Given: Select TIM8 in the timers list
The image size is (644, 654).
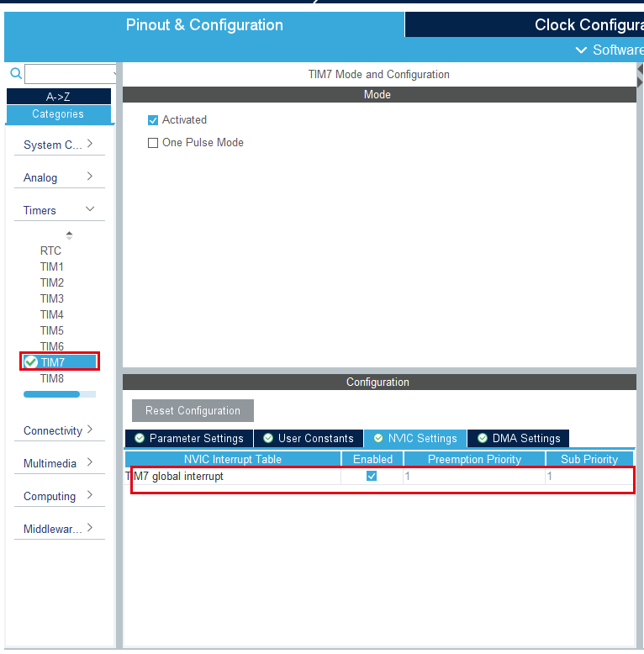Looking at the screenshot, I should click(x=52, y=378).
